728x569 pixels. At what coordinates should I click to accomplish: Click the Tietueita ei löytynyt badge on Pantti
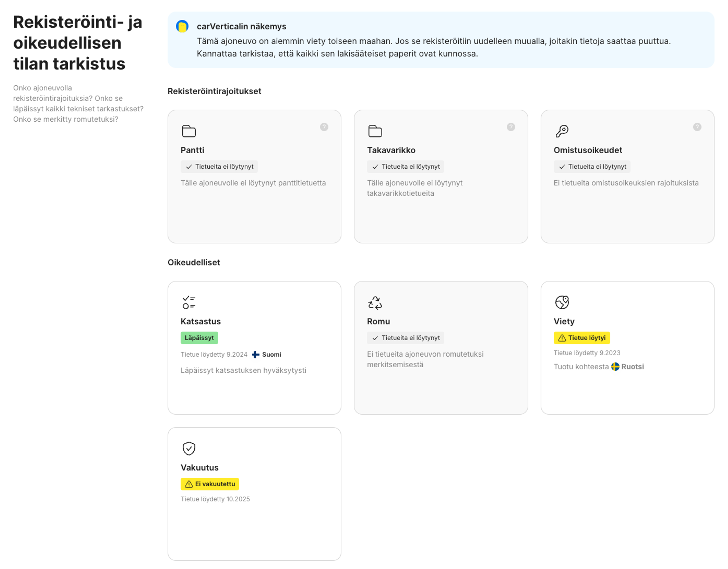point(219,166)
